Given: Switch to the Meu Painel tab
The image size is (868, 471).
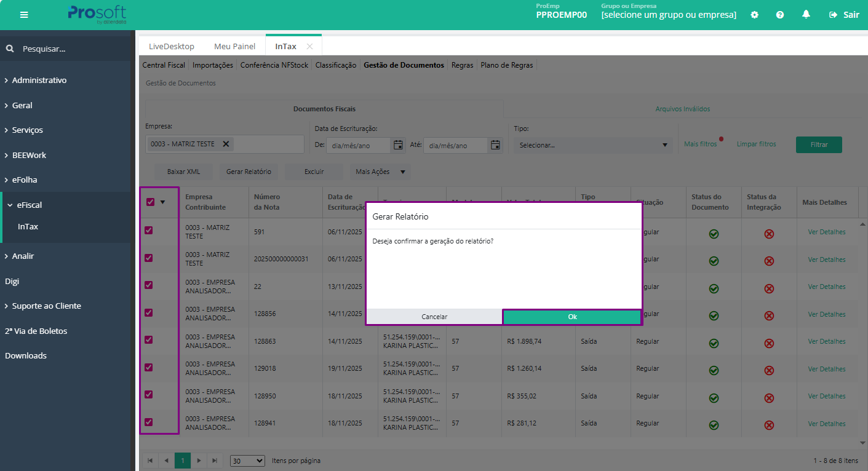Looking at the screenshot, I should (234, 46).
